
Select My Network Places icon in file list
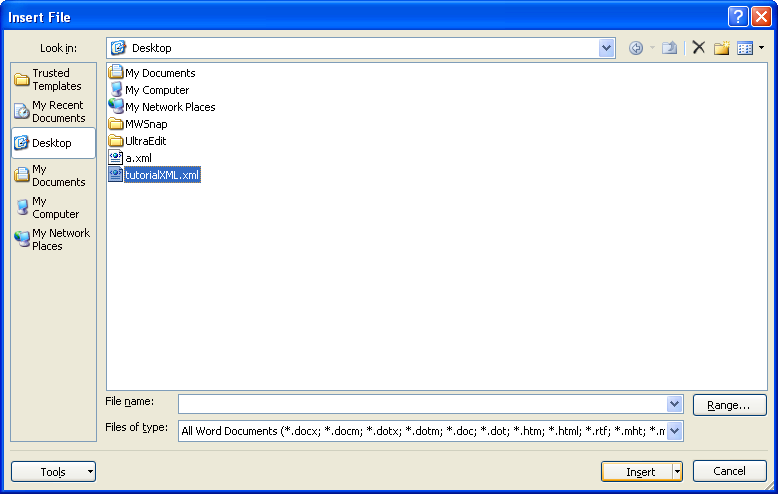(116, 106)
